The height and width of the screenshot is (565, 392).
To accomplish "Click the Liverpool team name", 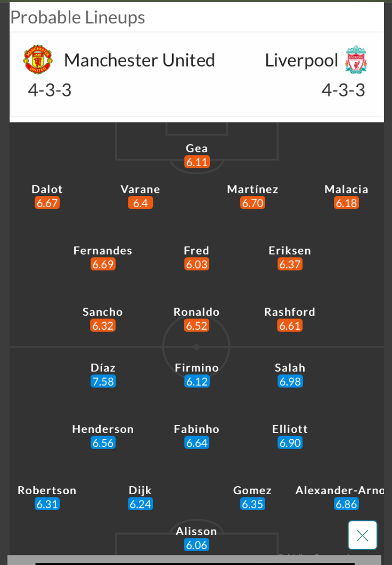I will [301, 60].
